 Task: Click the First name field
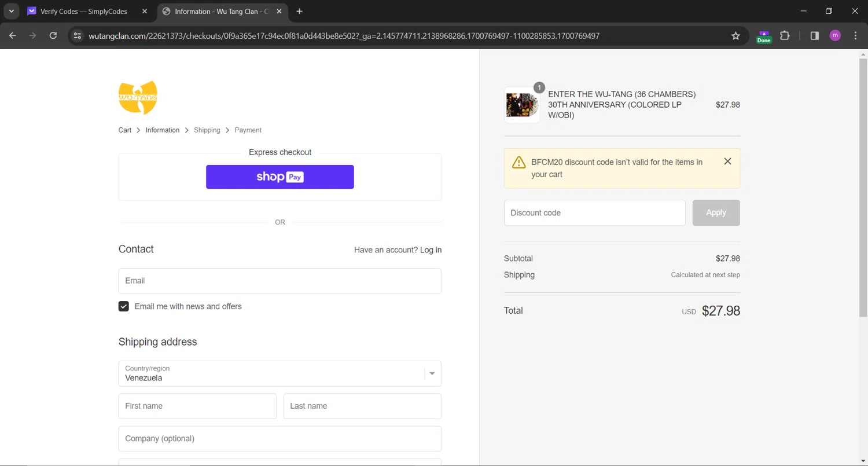(197, 406)
